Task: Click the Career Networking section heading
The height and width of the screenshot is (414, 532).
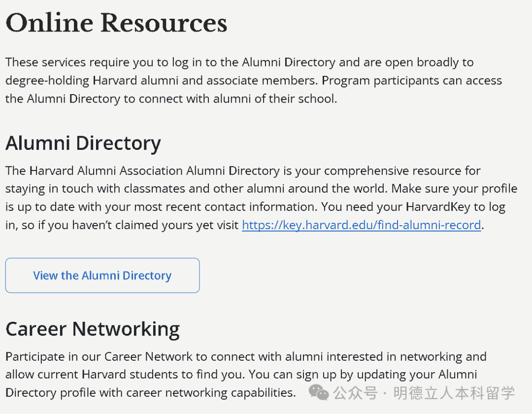Action: [93, 329]
